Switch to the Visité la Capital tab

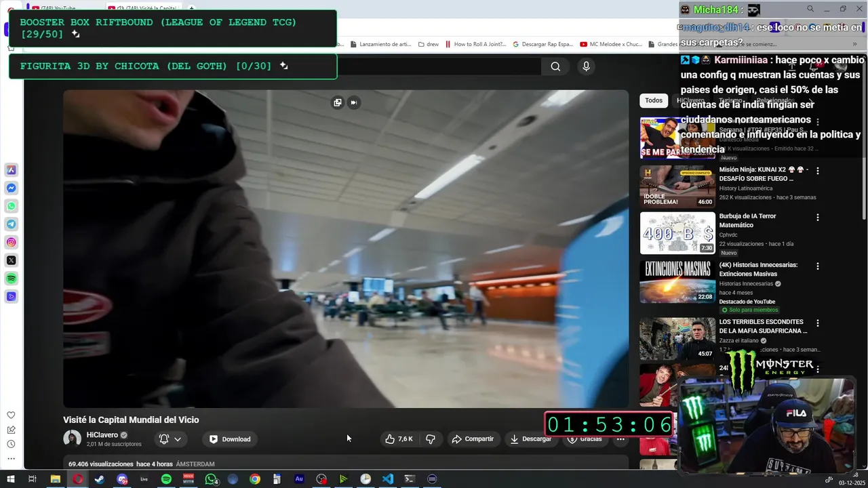(x=144, y=9)
